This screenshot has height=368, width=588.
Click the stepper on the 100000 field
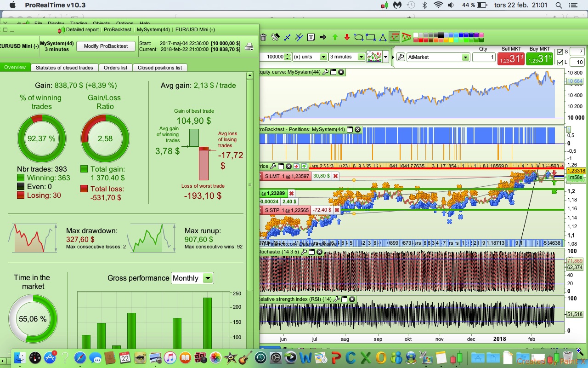tap(288, 57)
